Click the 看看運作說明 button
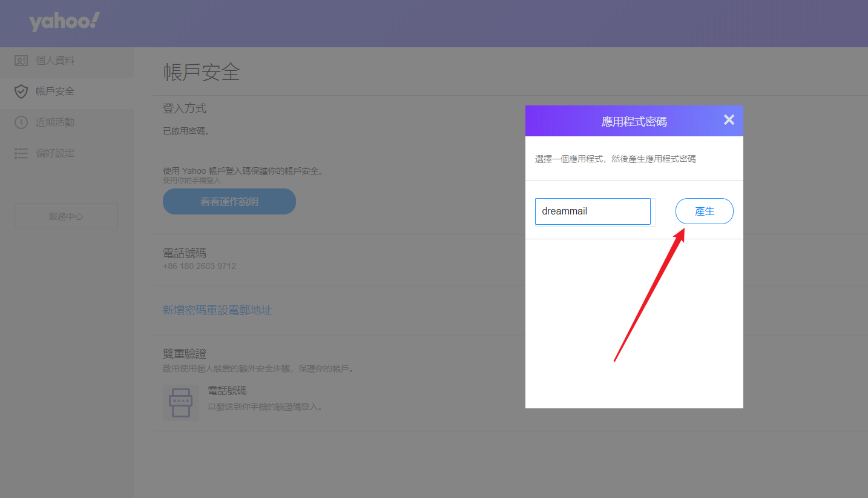868x498 pixels. [229, 201]
